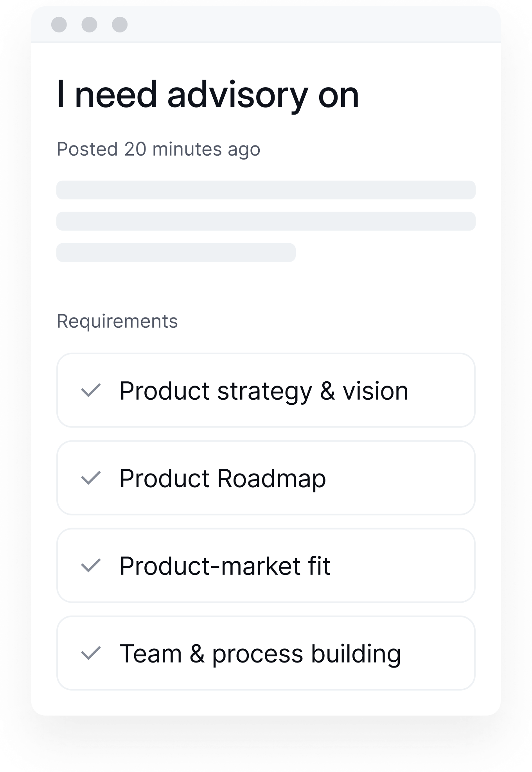The width and height of the screenshot is (532, 772).
Task: Click the second description placeholder bar
Action: (266, 221)
